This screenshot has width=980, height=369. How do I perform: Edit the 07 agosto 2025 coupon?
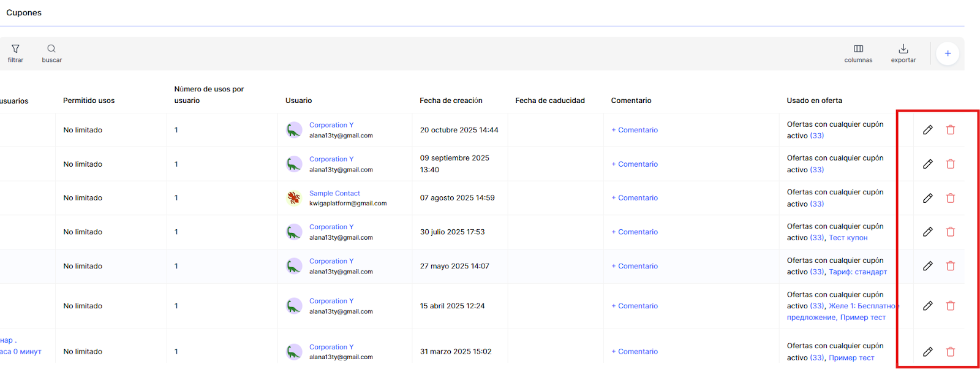[927, 198]
